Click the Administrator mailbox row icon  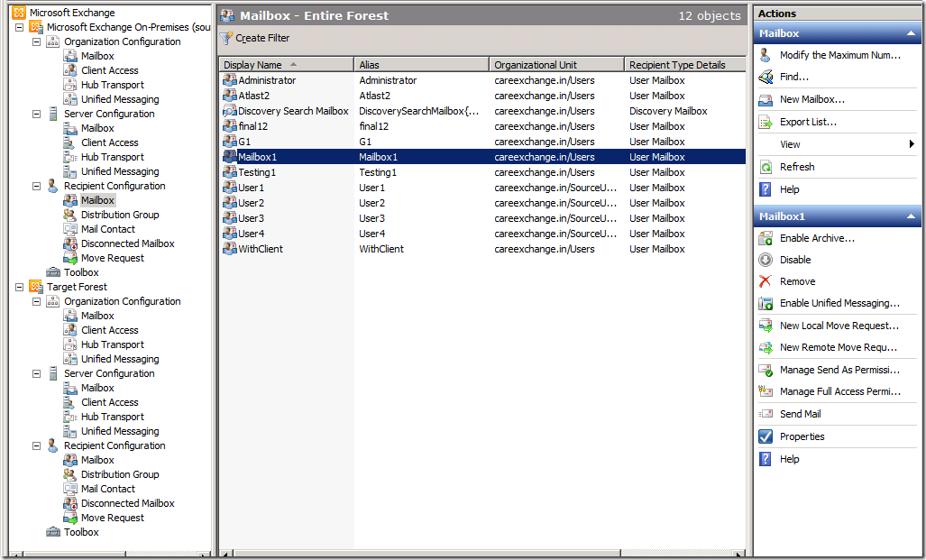(230, 79)
